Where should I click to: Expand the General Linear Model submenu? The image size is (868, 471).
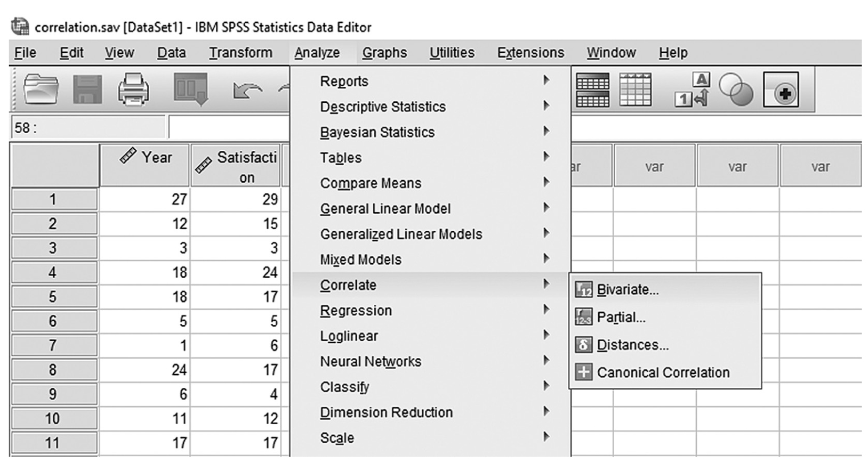pos(431,209)
